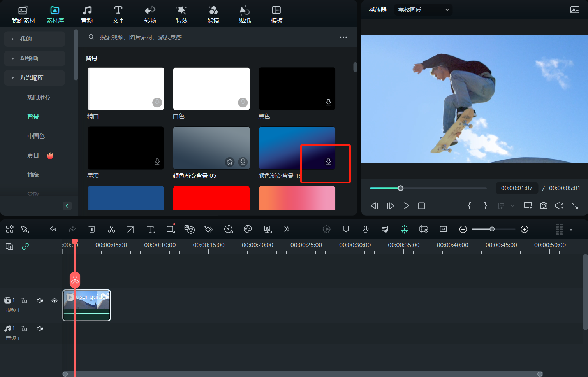Play the preview video

(x=406, y=206)
